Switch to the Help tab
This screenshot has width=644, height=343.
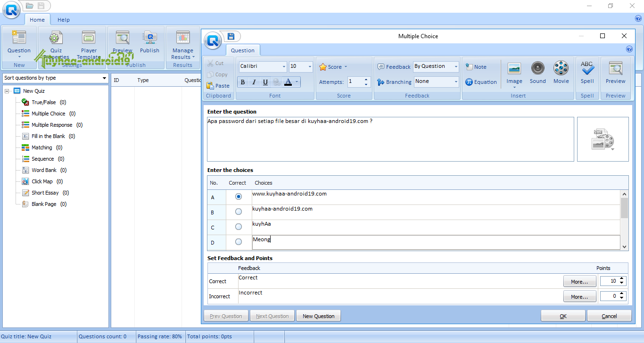pyautogui.click(x=64, y=20)
